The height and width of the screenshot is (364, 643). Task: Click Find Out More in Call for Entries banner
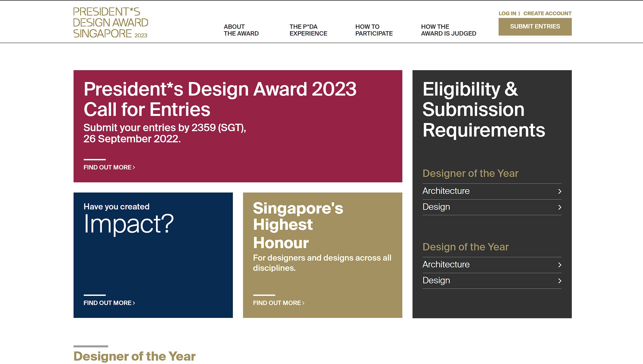[109, 167]
